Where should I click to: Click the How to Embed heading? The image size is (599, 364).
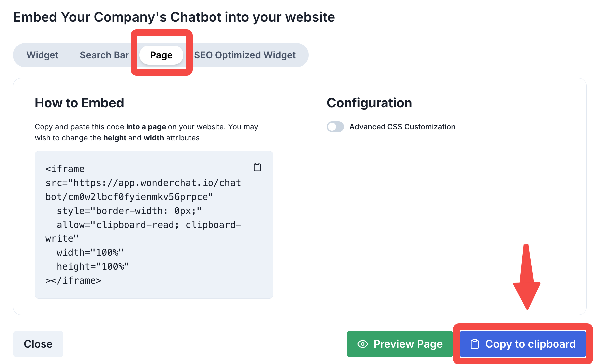point(79,103)
